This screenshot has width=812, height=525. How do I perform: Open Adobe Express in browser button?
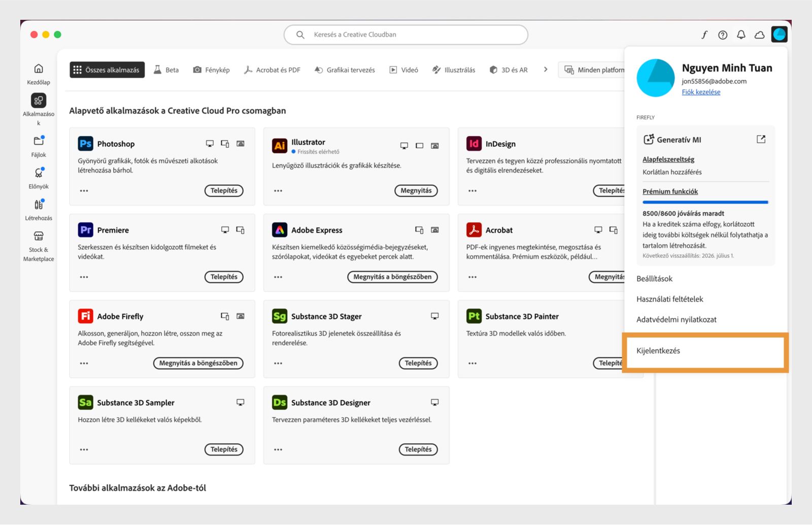(392, 277)
